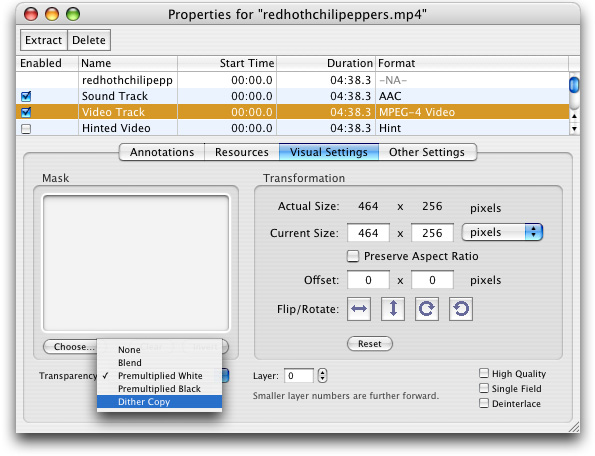The image size is (595, 456).
Task: Click the Enabled column header
Action: click(47, 63)
